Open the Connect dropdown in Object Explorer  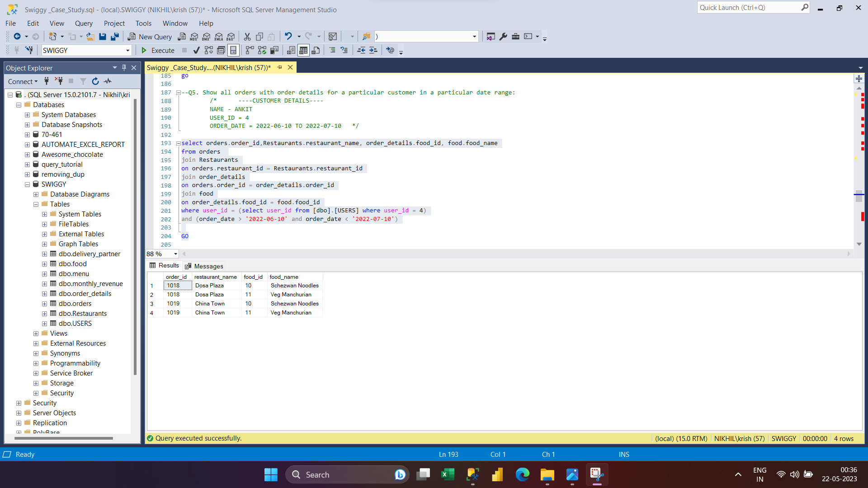pyautogui.click(x=23, y=81)
